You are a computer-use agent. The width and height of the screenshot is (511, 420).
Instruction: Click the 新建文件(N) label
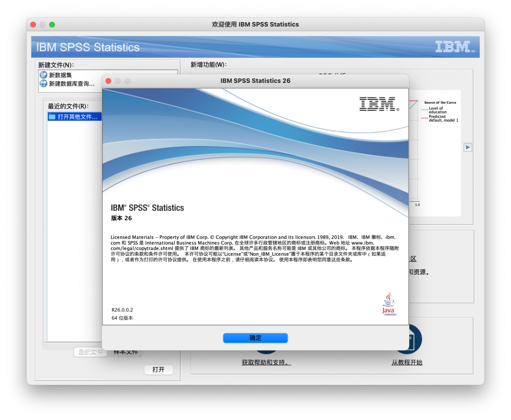pos(56,65)
